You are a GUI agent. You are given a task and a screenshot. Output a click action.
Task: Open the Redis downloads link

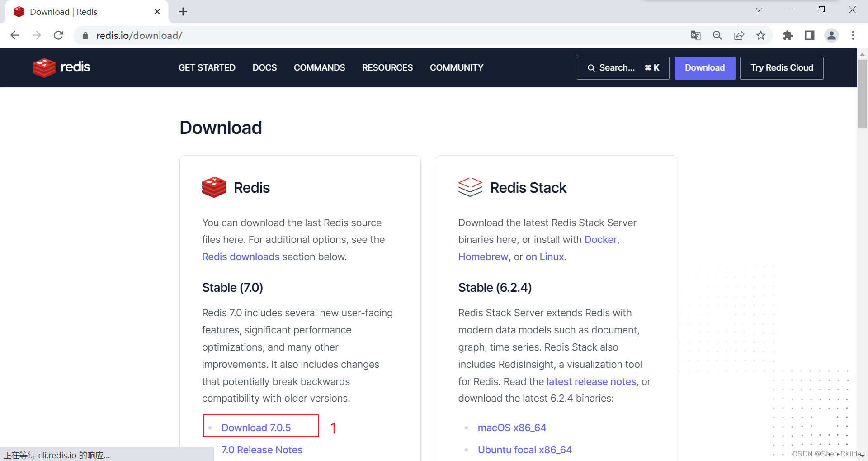[241, 257]
